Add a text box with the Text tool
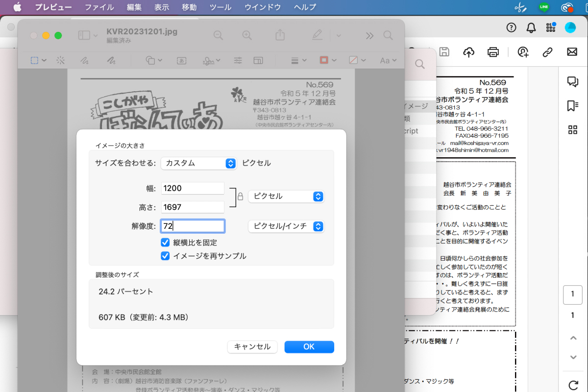This screenshot has width=588, height=392. point(182,60)
